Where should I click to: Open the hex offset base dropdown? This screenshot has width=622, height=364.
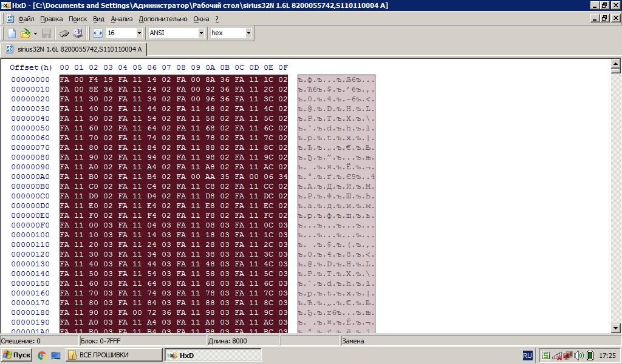click(x=248, y=33)
